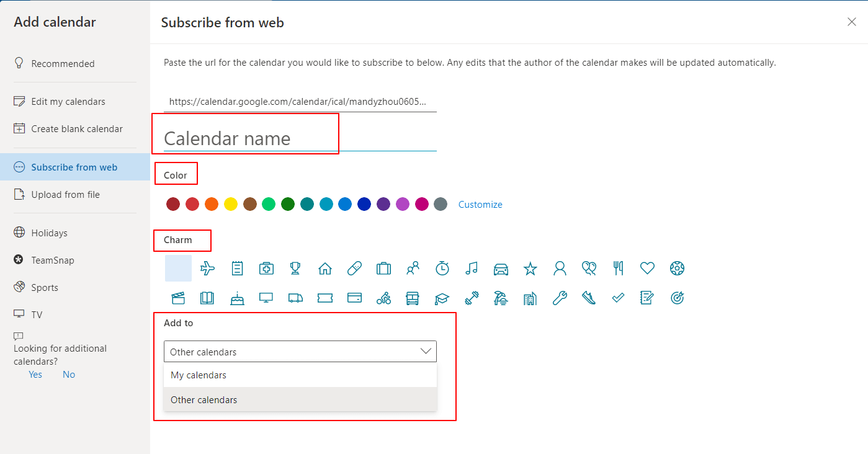Pick the star charm icon

tap(530, 269)
